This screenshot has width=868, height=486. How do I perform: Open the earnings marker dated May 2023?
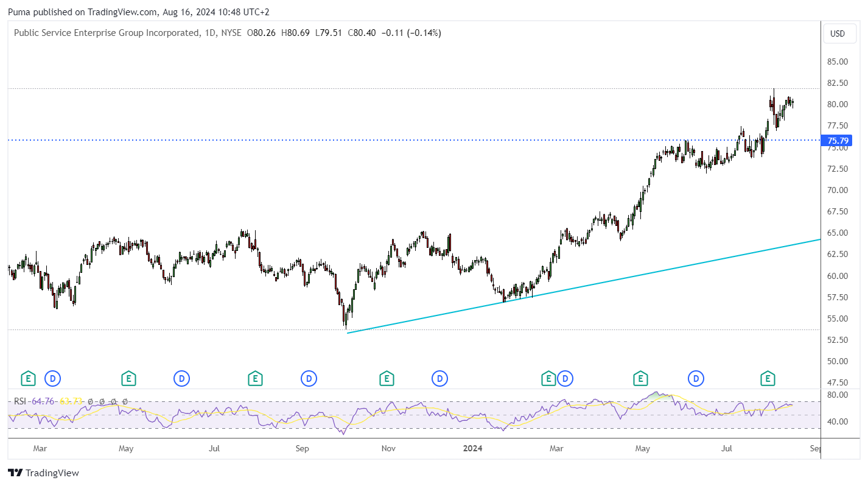(128, 379)
